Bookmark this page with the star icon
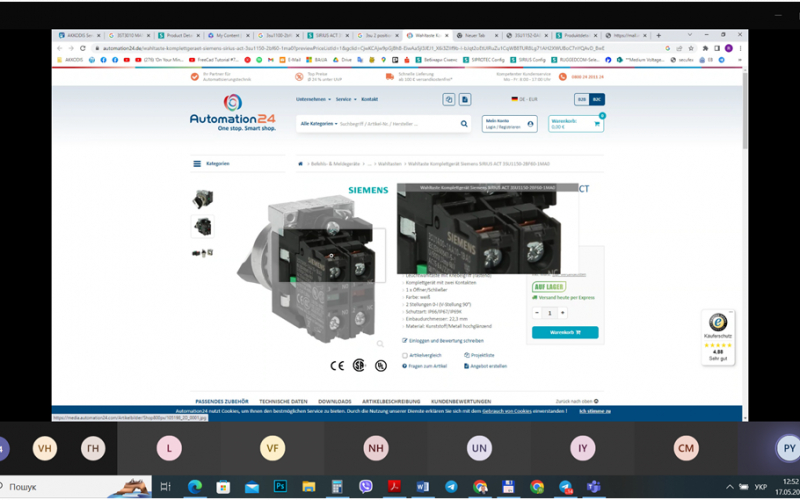Viewport: 800px width, 500px height. [691, 48]
